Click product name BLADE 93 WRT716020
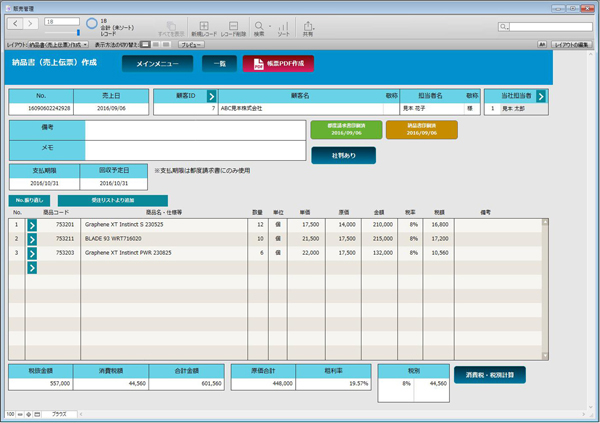Image resolution: width=600 pixels, height=423 pixels. pos(113,239)
